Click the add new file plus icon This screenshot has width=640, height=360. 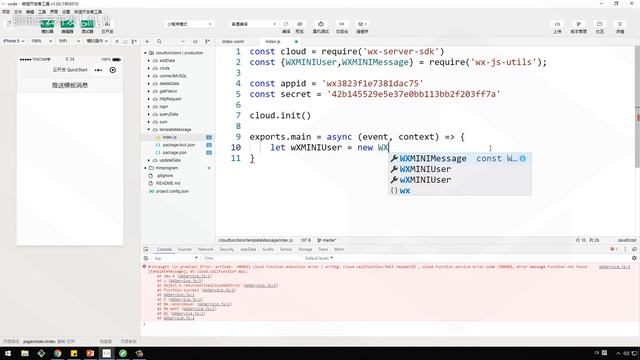point(147,41)
